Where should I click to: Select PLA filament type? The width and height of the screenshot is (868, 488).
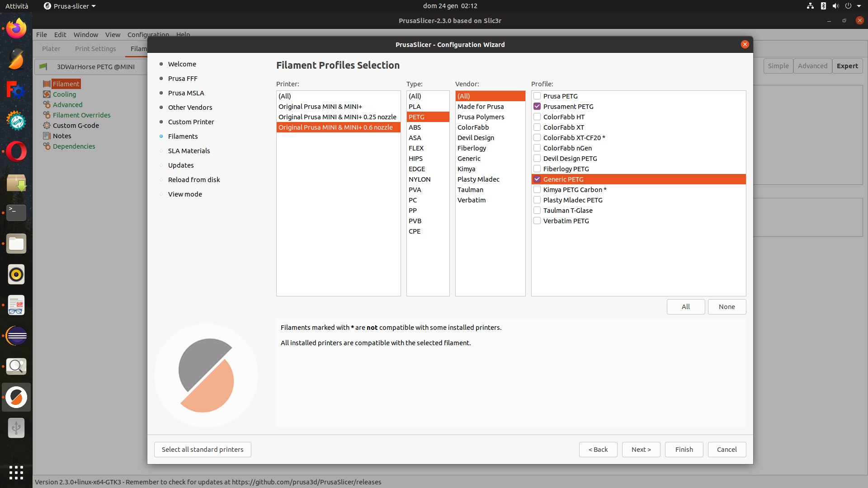coord(428,106)
